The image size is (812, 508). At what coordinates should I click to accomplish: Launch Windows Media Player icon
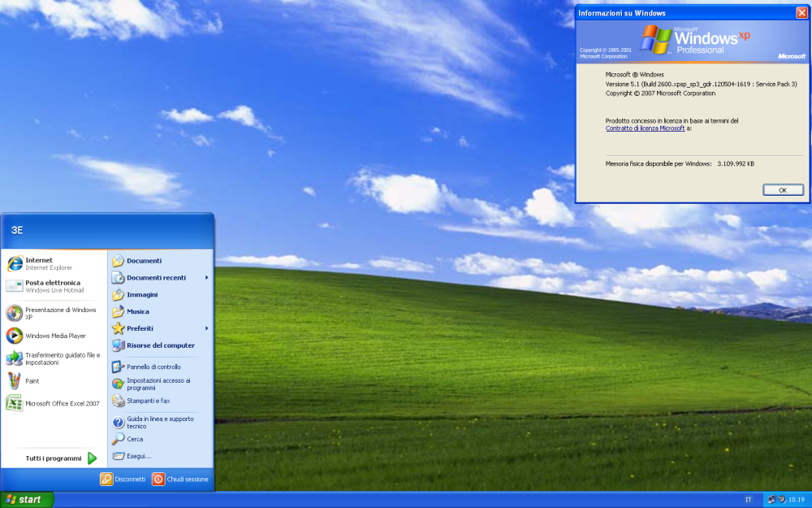click(x=15, y=336)
